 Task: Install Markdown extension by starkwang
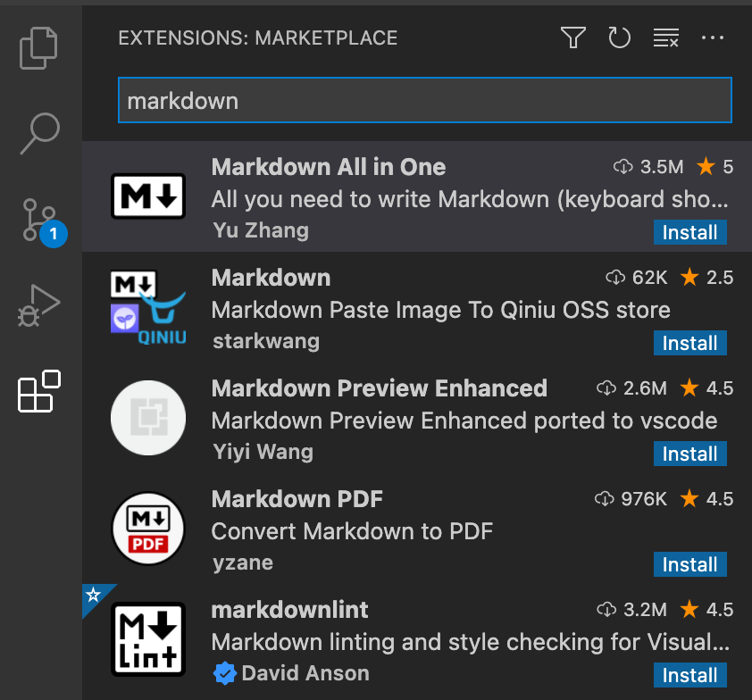point(689,343)
